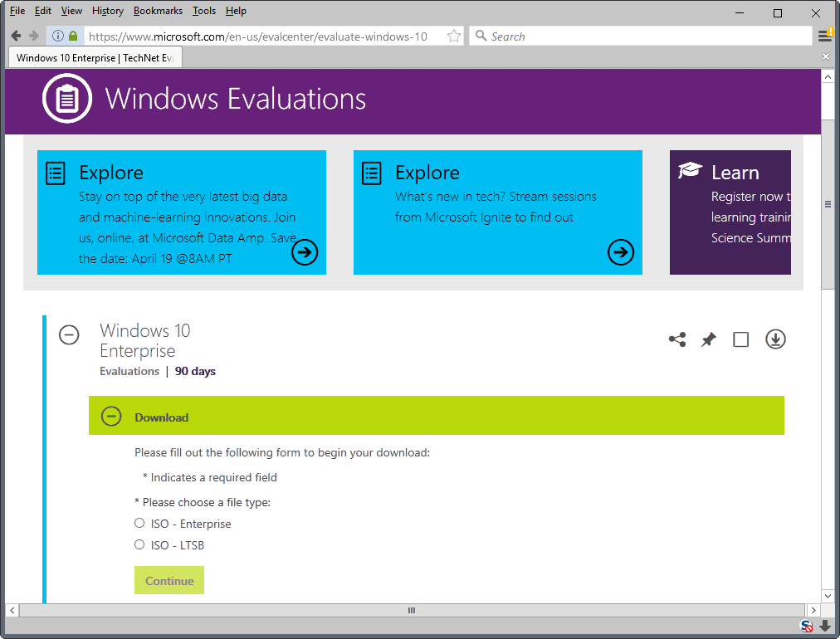Click the 90 days link

(x=196, y=371)
